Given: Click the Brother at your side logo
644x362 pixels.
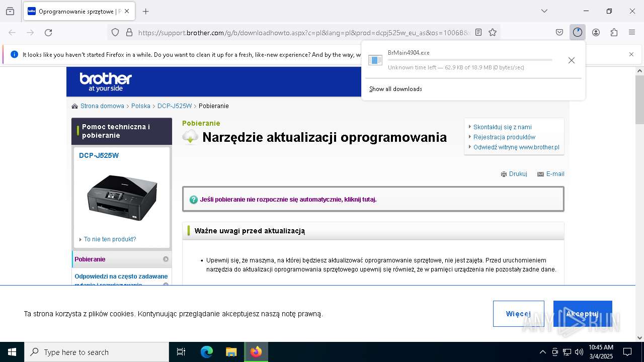Looking at the screenshot, I should (x=106, y=82).
